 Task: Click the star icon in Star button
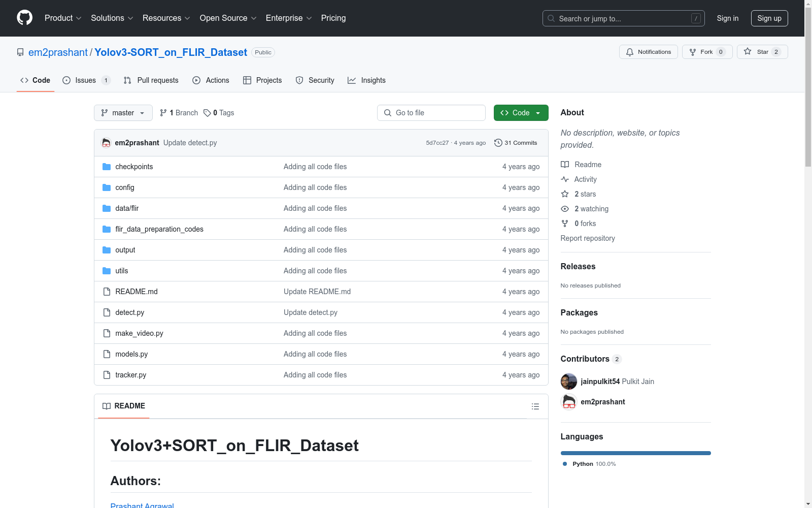click(748, 51)
